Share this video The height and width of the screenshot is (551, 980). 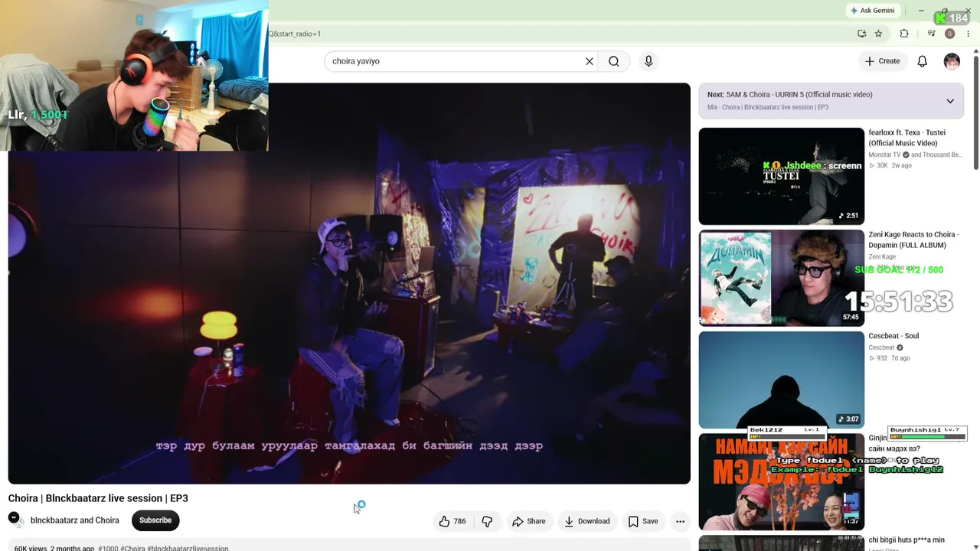click(x=529, y=521)
